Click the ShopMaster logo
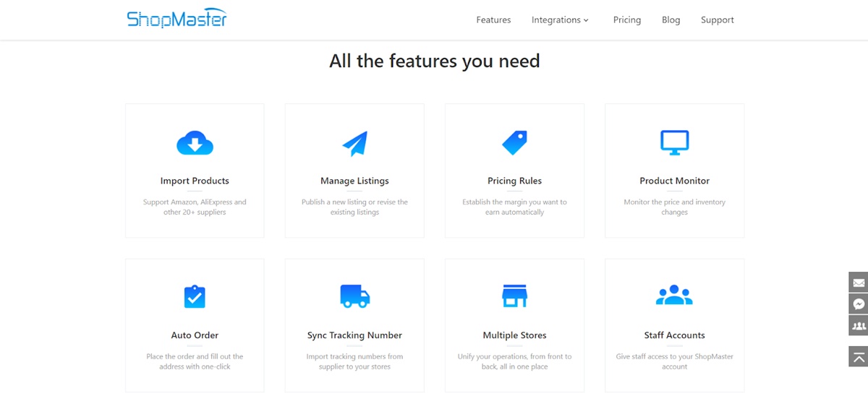Screen dimensions: 868x417 coord(176,19)
